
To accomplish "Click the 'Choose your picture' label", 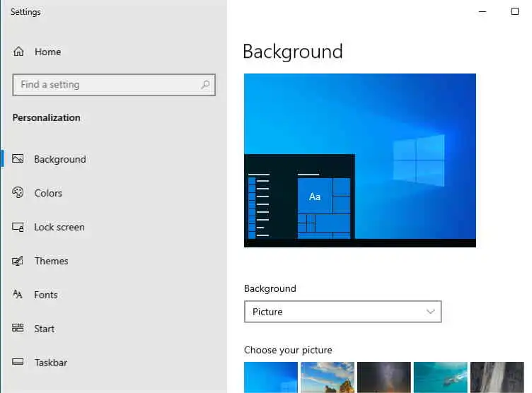I will click(288, 350).
